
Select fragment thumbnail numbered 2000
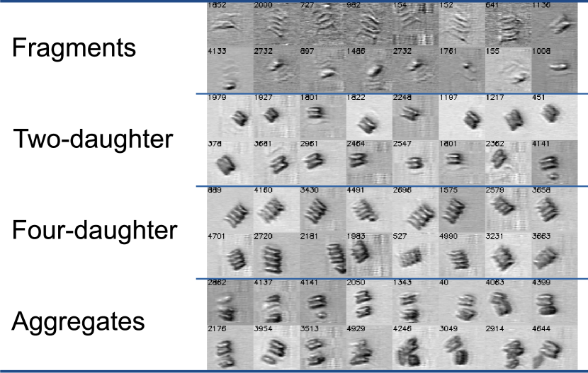(277, 24)
